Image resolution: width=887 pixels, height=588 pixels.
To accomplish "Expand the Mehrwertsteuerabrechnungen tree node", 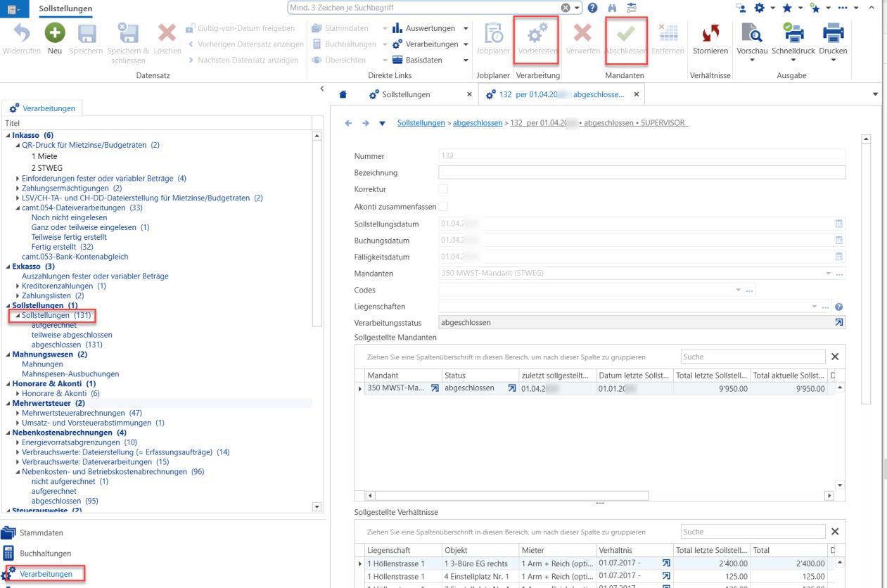I will pyautogui.click(x=18, y=413).
